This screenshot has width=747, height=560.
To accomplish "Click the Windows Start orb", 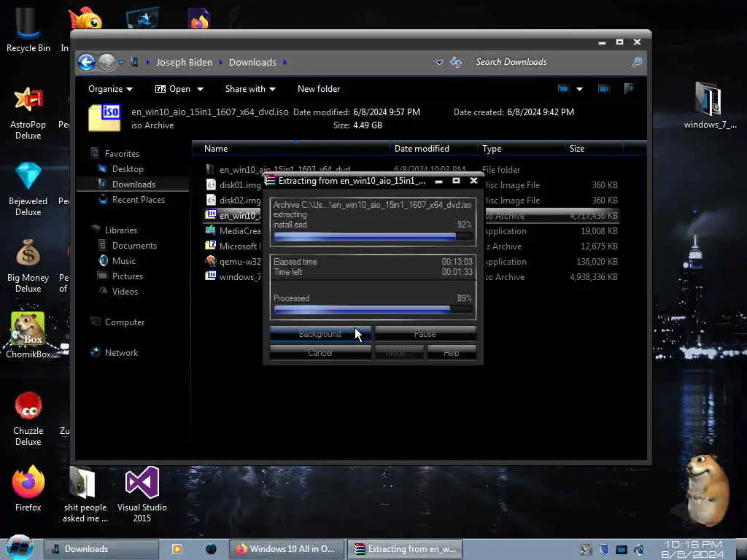I will click(x=19, y=548).
